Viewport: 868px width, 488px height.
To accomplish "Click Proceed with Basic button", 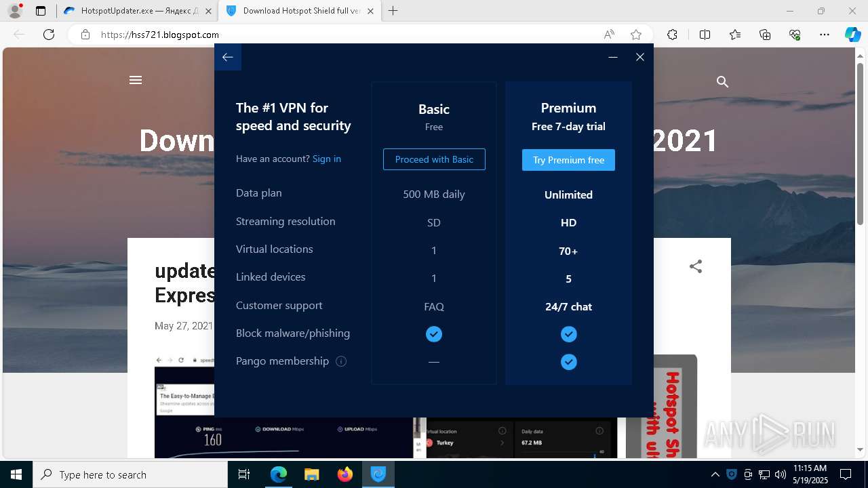I will tap(434, 159).
